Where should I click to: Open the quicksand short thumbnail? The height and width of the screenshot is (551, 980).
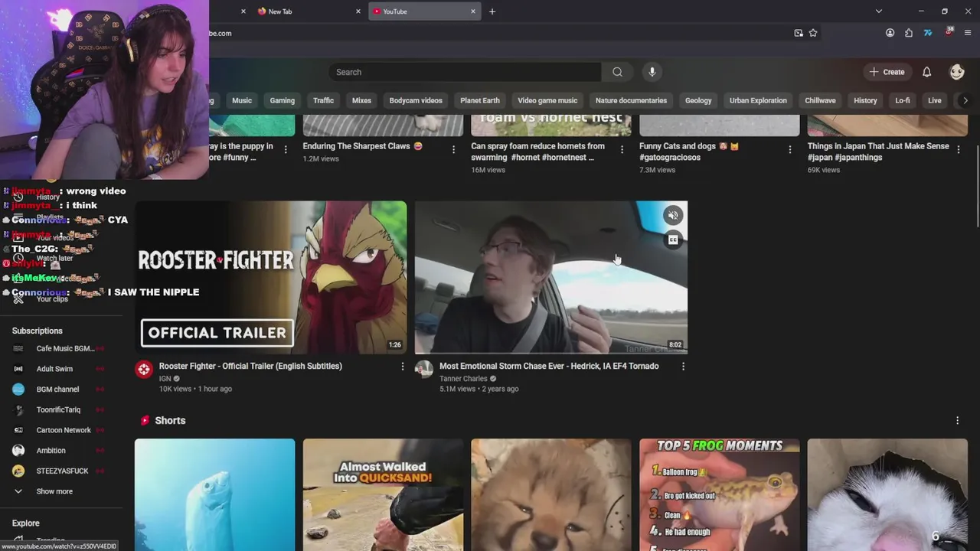click(383, 494)
